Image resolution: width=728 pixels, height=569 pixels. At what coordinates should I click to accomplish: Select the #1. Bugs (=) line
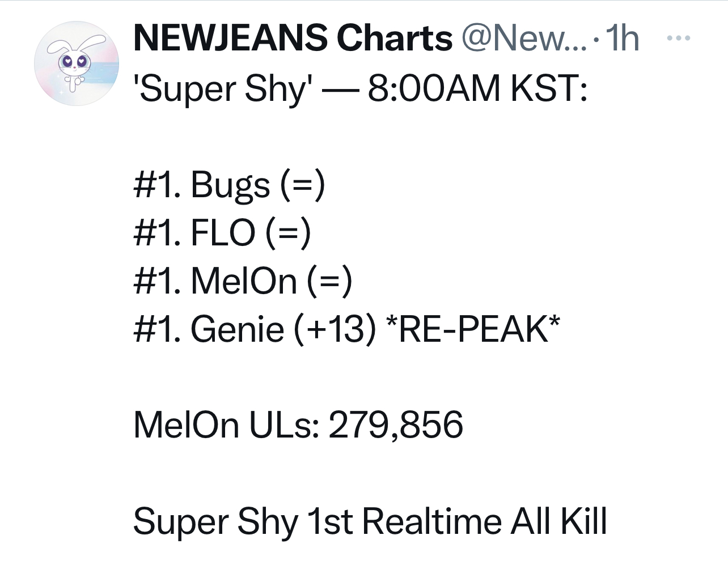[x=229, y=185]
